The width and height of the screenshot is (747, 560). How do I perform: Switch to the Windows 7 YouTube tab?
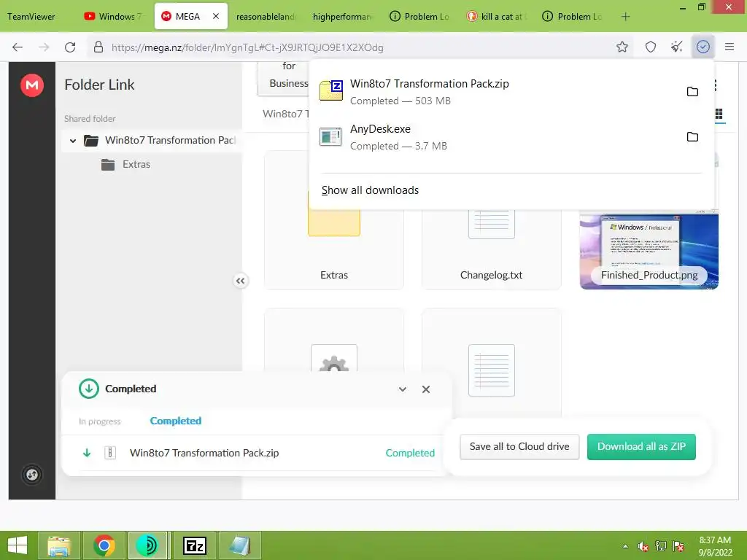click(x=113, y=16)
